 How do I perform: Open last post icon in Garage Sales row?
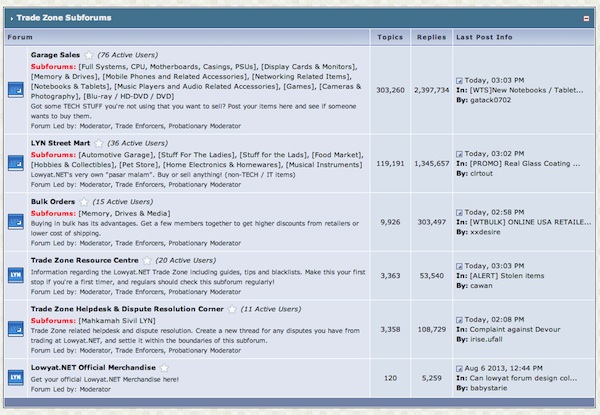pyautogui.click(x=459, y=78)
